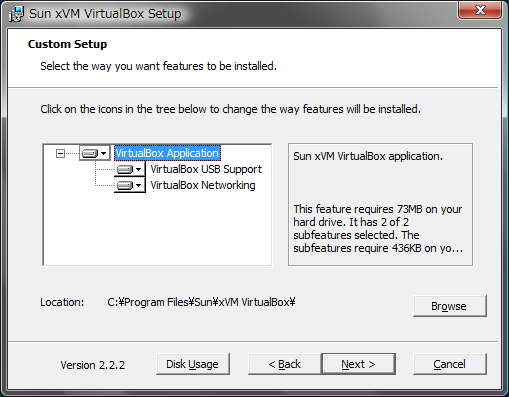
Task: Click empty area of feature tree
Action: tap(157, 230)
